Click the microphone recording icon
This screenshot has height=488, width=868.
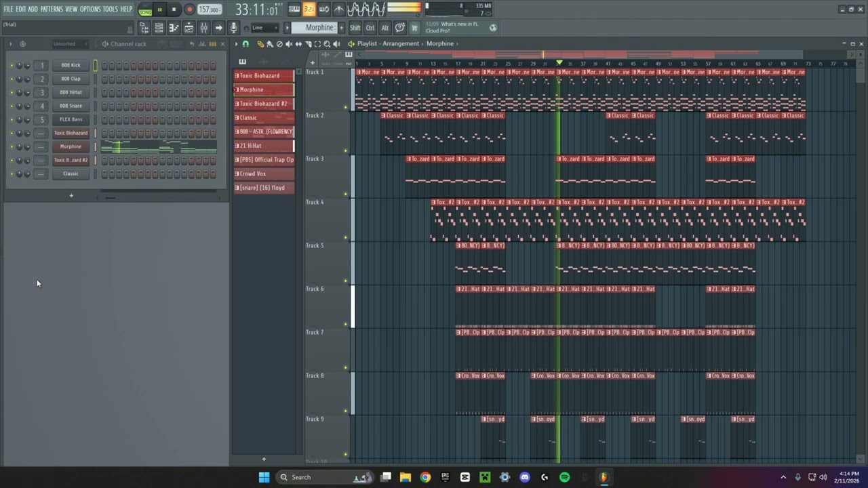(x=233, y=28)
